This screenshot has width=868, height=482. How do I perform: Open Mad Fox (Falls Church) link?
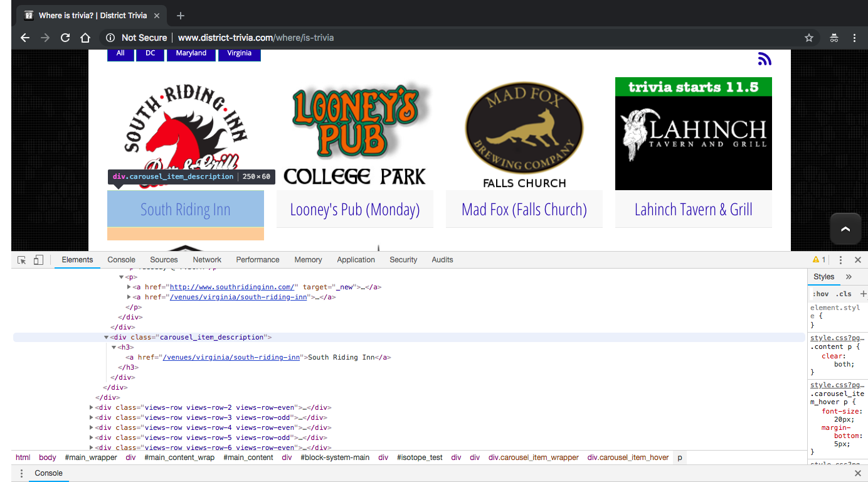pyautogui.click(x=524, y=210)
